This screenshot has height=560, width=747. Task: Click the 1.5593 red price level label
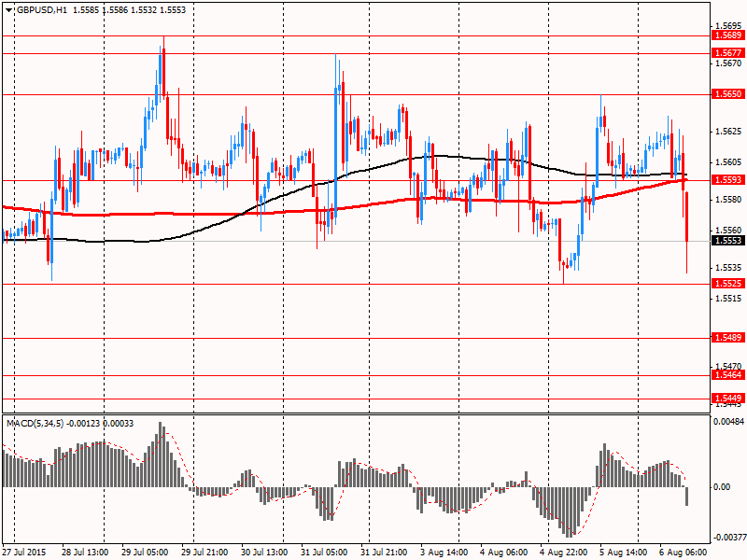pos(727,180)
